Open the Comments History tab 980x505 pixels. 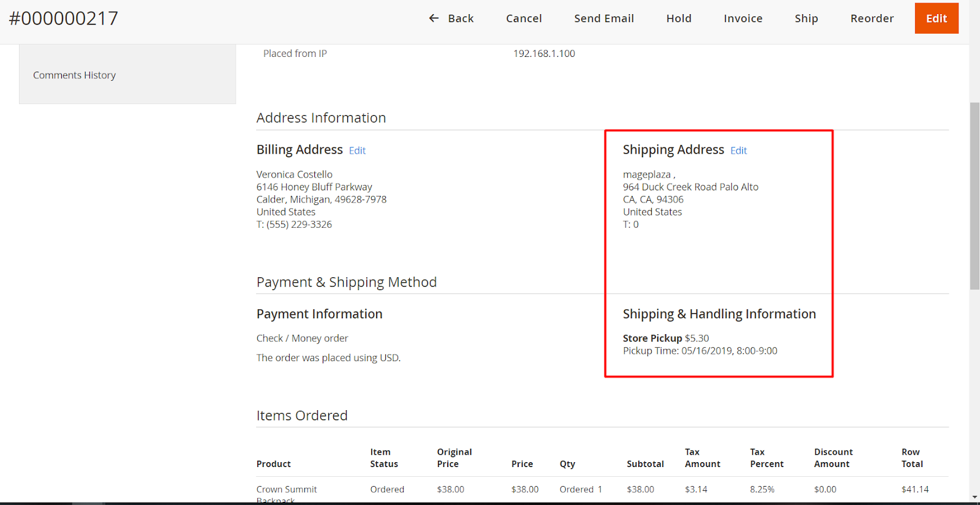click(x=74, y=75)
